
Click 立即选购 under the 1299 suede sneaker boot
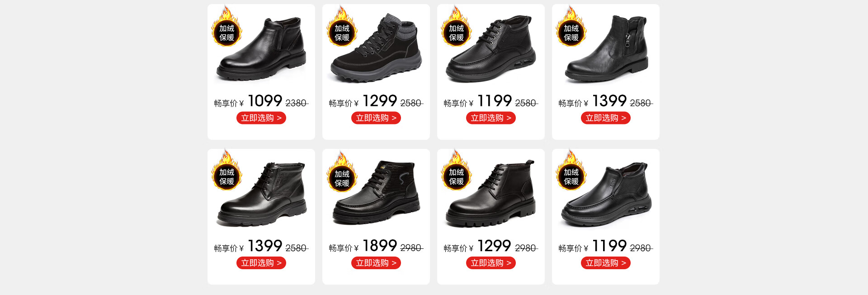pyautogui.click(x=376, y=118)
